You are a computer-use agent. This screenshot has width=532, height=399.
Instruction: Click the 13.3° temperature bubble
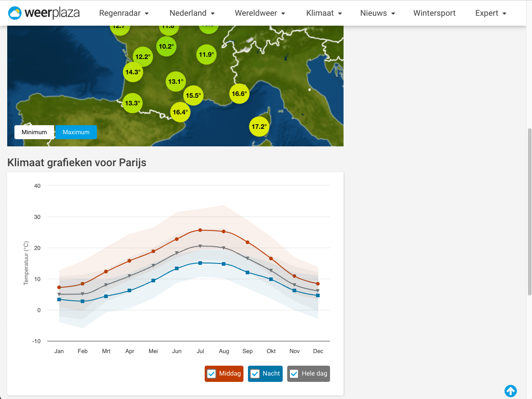[x=132, y=103]
